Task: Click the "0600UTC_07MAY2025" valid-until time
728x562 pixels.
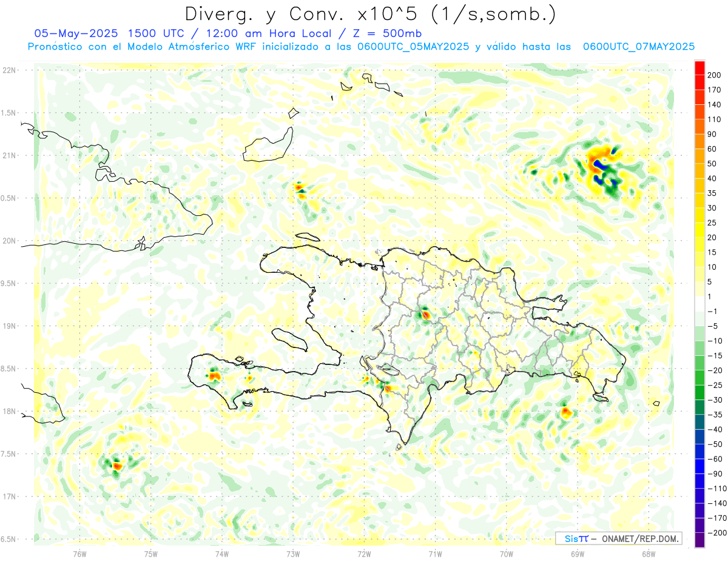Action: 639,47
